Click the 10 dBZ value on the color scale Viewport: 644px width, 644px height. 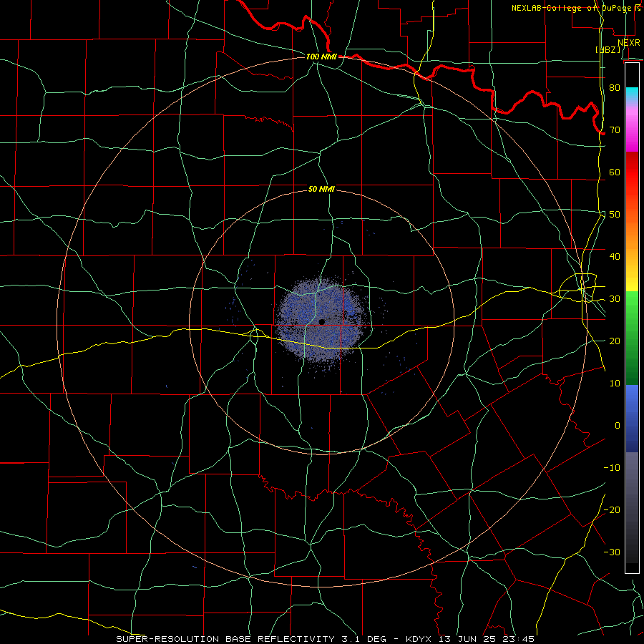point(615,384)
